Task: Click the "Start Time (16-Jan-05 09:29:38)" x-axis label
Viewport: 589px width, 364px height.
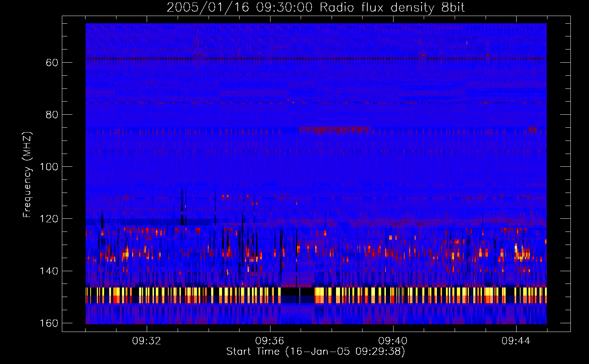Action: 316,352
